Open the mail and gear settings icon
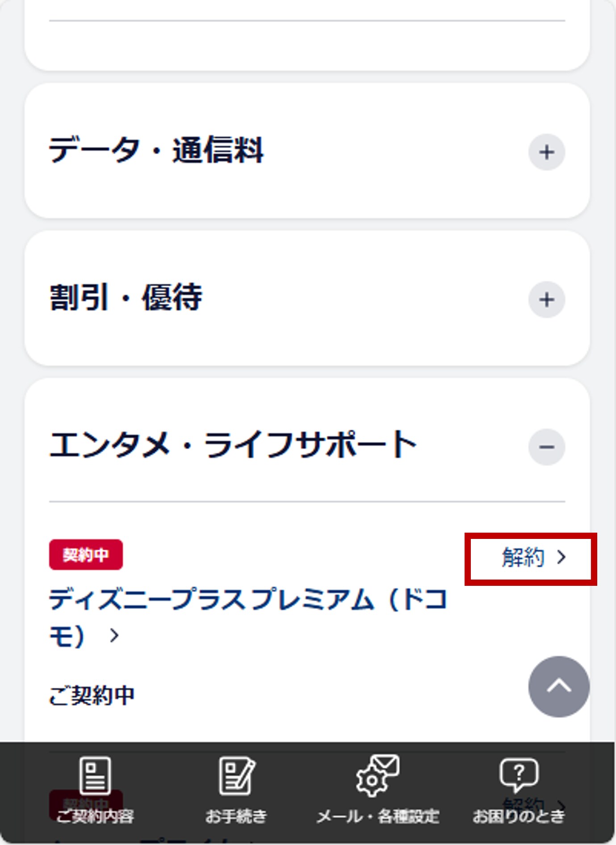The width and height of the screenshot is (616, 845). 377,776
